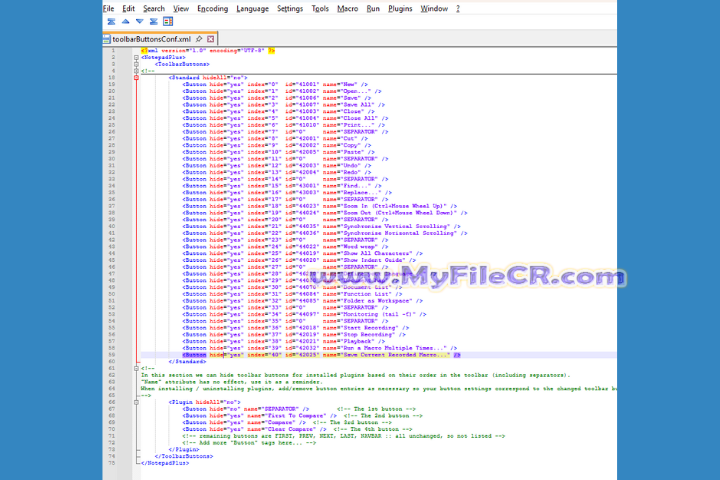
Task: Click the closing </Standard> tag line
Action: tap(187, 361)
